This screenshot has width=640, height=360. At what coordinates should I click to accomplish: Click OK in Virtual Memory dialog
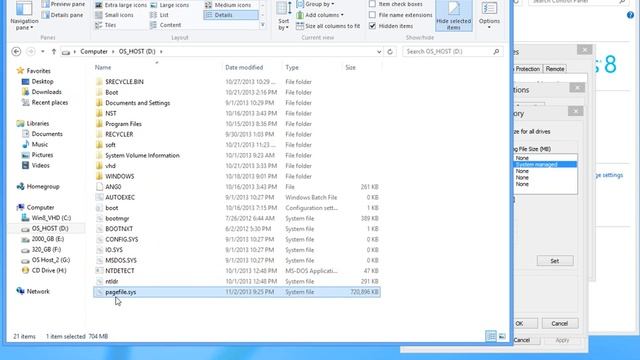click(524, 324)
